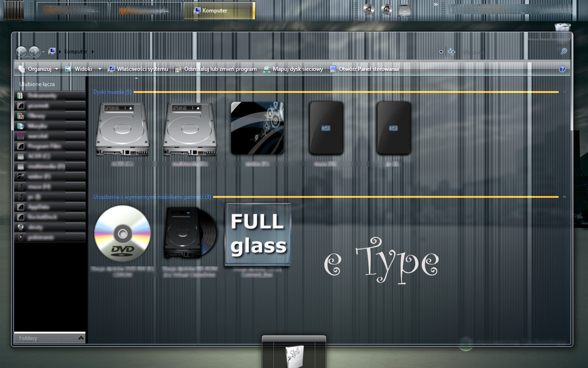Select the DVD disc drive icon

pyautogui.click(x=122, y=234)
